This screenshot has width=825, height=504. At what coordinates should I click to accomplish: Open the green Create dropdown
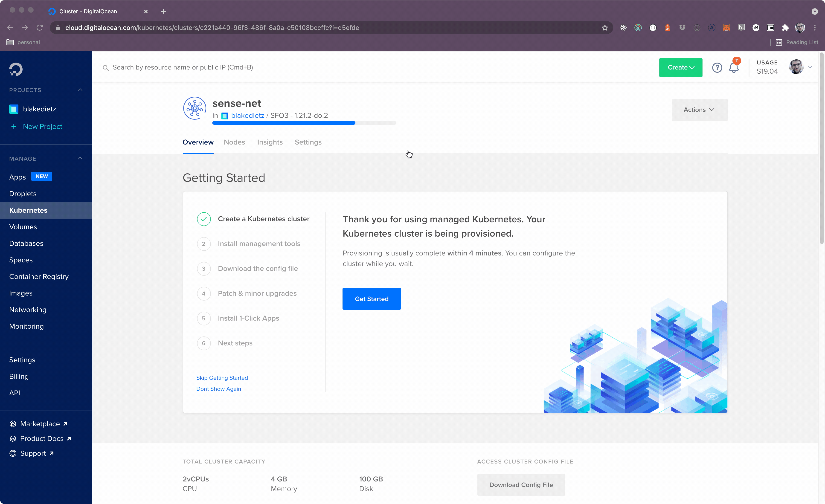click(x=680, y=68)
